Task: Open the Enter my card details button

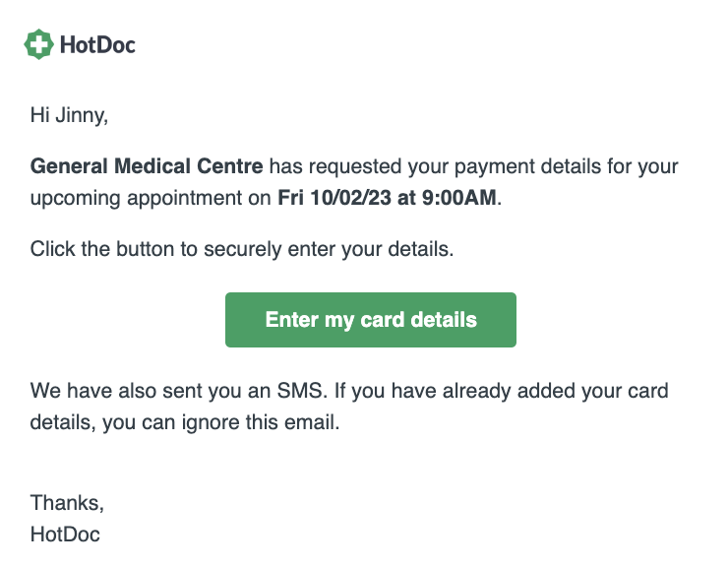Action: pyautogui.click(x=371, y=320)
